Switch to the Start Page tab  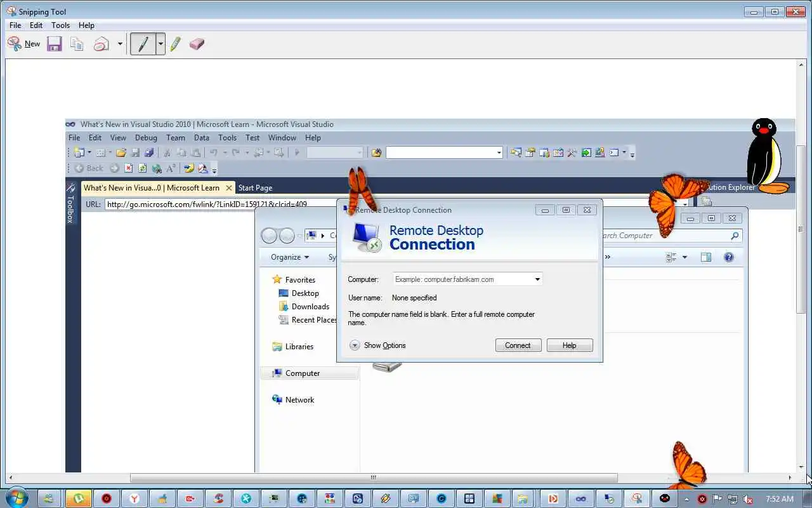[x=255, y=188]
